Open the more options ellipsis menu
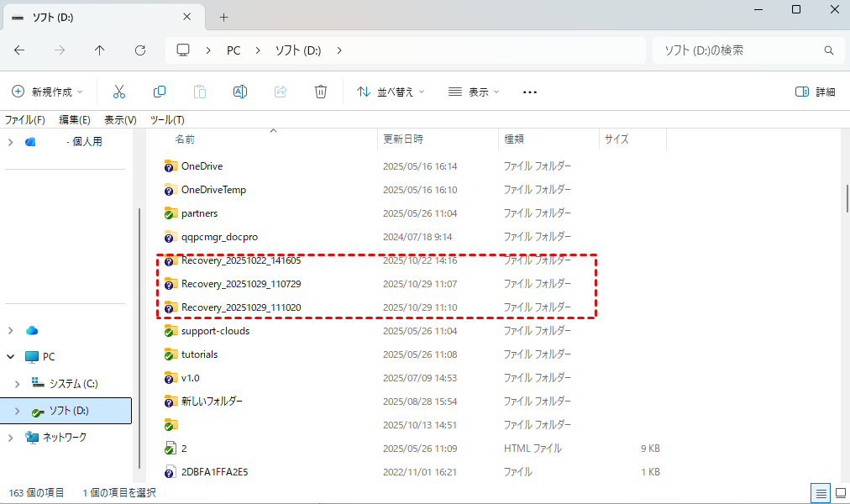This screenshot has height=504, width=850. [x=529, y=92]
